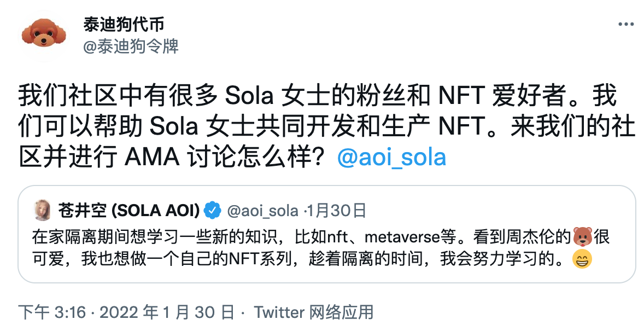Open the three-dot more options menu
Viewport: 644px width, 325px height.
click(x=625, y=25)
